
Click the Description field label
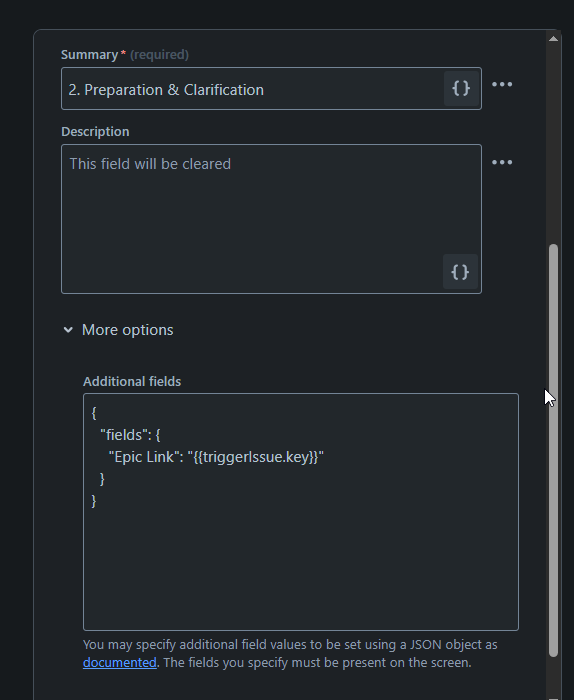[x=95, y=132]
